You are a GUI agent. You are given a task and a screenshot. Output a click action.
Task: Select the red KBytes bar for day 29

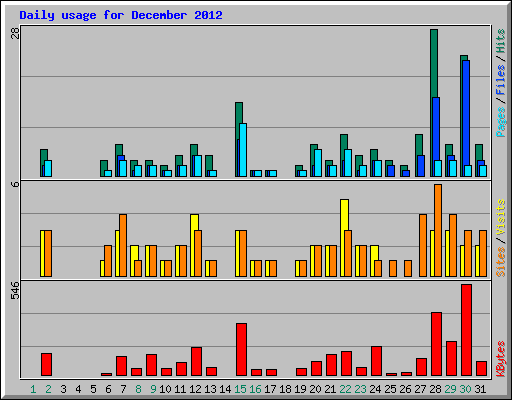point(451,358)
